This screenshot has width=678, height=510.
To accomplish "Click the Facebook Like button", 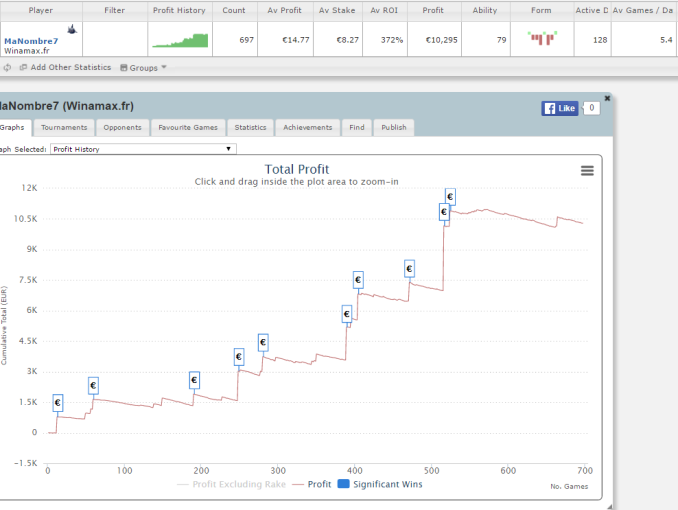I will (559, 108).
